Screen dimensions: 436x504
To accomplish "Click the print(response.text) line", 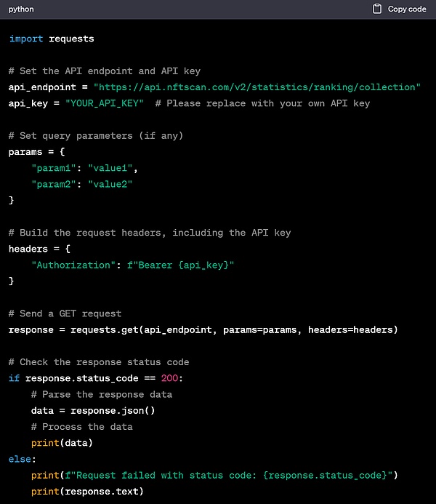I will pos(87,492).
